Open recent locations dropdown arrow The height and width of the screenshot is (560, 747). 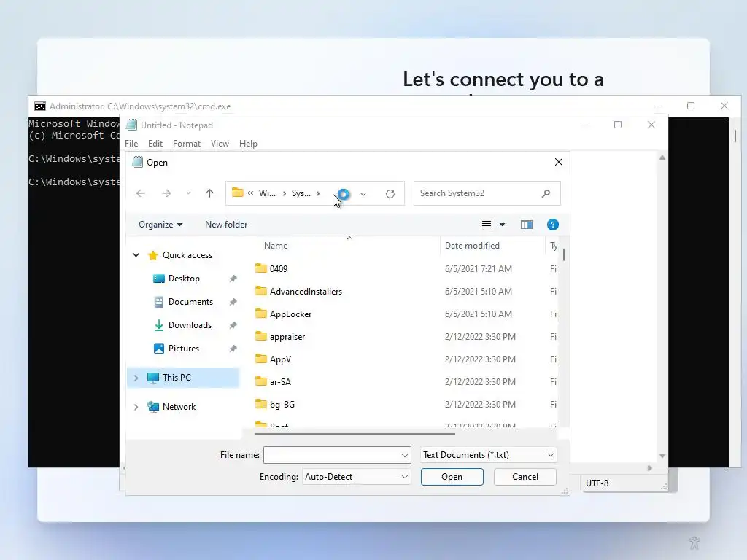189,193
